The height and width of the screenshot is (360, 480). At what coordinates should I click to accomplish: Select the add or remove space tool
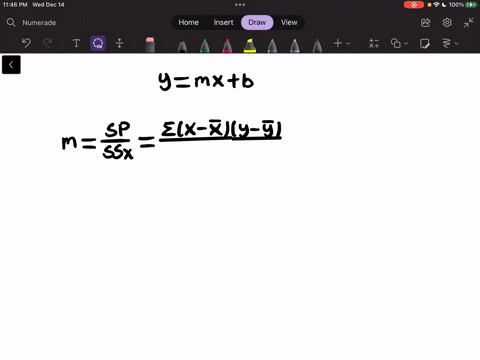pos(119,43)
